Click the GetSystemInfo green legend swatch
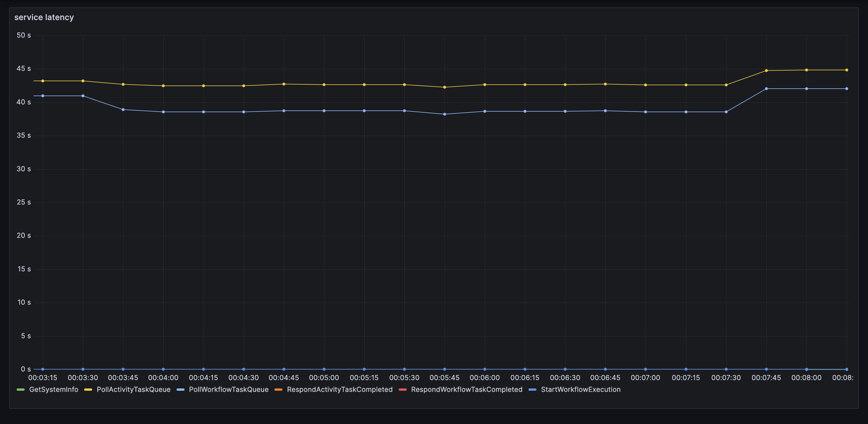 [21, 390]
